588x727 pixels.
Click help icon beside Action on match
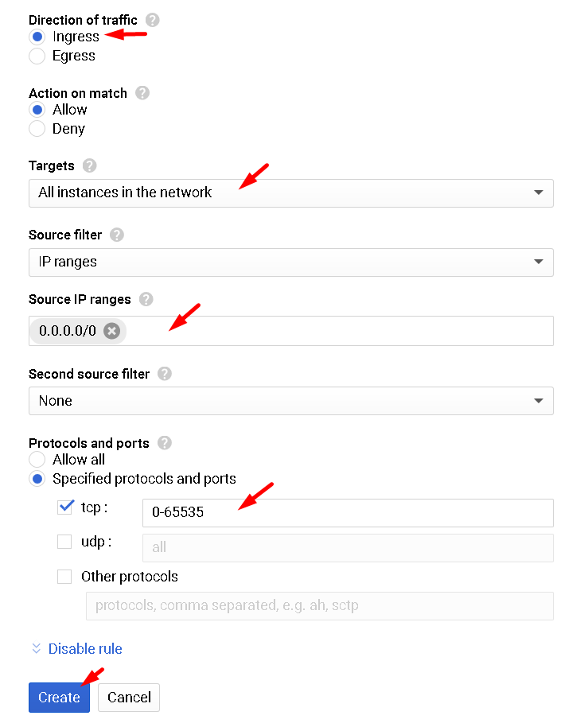click(x=142, y=93)
